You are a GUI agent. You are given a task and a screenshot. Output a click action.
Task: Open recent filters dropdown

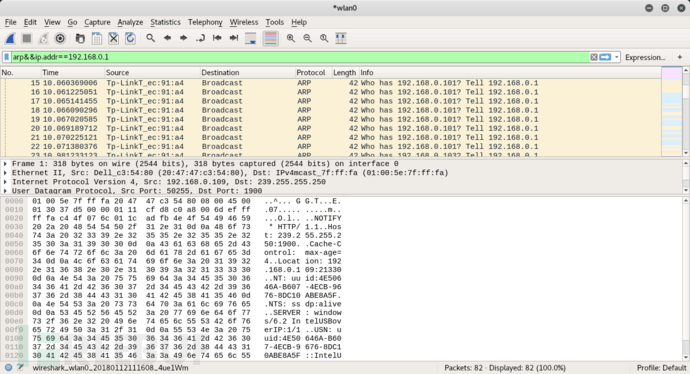pos(617,57)
